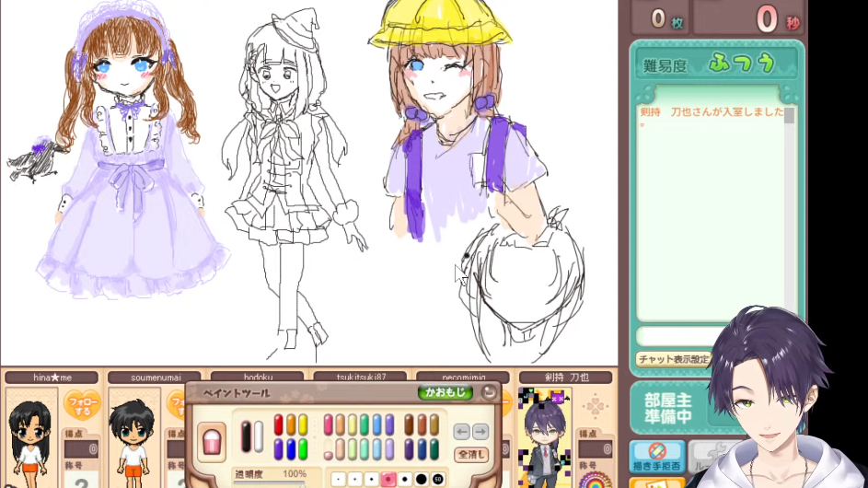The width and height of the screenshot is (868, 488).
Task: Click the undo left-arrow button
Action: pos(462,432)
